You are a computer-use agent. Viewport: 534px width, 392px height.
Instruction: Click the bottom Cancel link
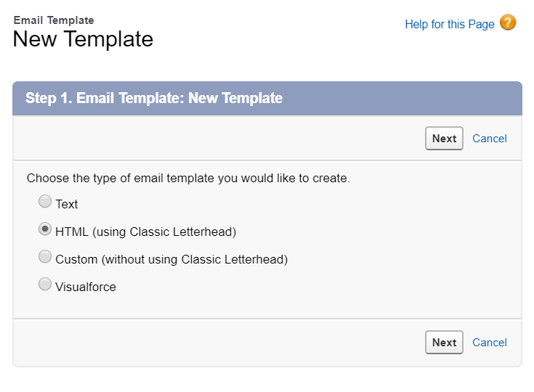click(490, 343)
